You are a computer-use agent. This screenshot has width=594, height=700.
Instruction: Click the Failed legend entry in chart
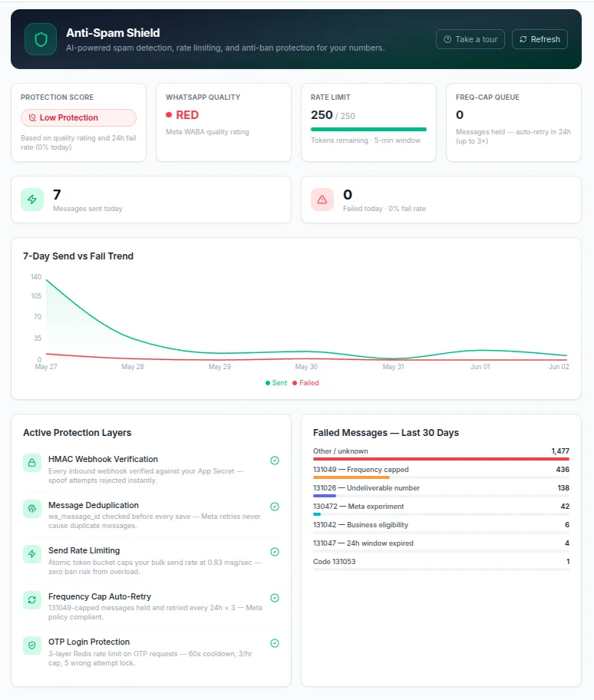click(x=305, y=382)
